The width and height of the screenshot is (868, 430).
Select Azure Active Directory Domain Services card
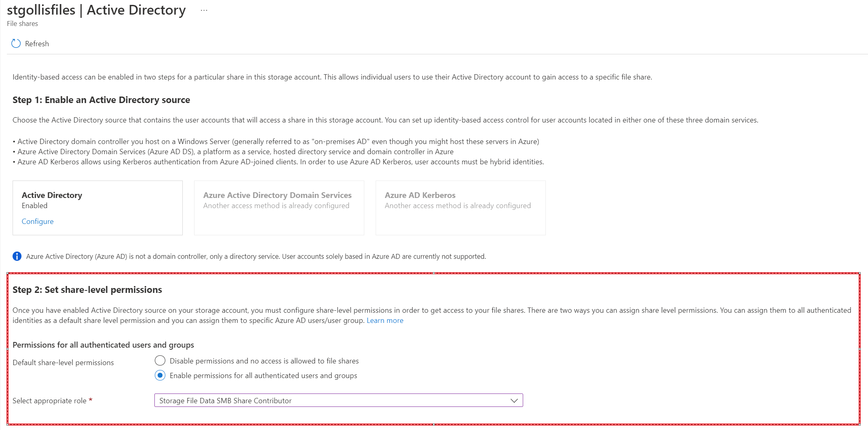(x=279, y=208)
